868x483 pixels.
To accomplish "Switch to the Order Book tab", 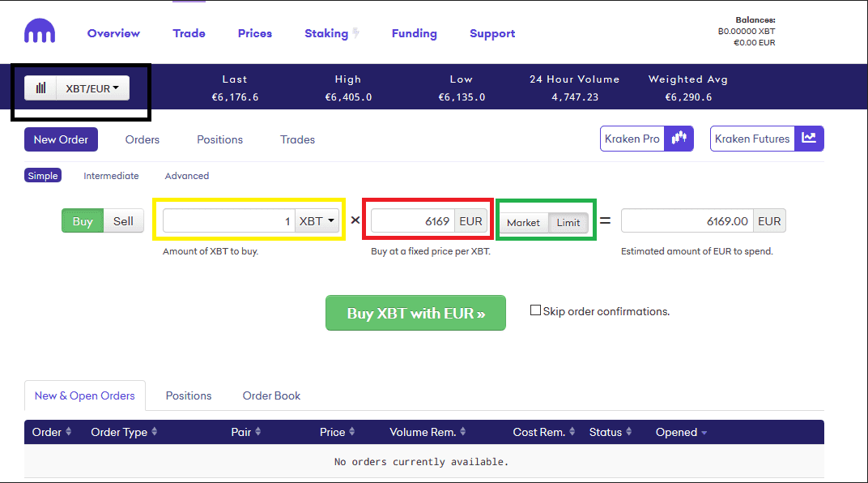I will pos(271,395).
